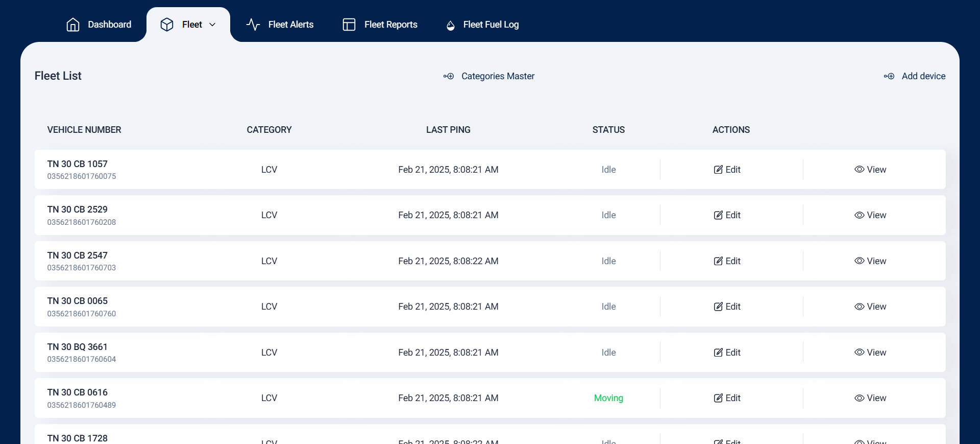Image resolution: width=980 pixels, height=444 pixels.
Task: Click the Fleet Reports table icon
Action: click(x=349, y=25)
